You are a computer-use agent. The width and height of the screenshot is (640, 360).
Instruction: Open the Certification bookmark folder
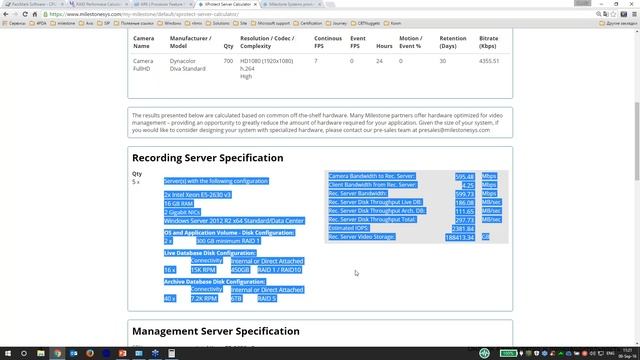tap(308, 23)
